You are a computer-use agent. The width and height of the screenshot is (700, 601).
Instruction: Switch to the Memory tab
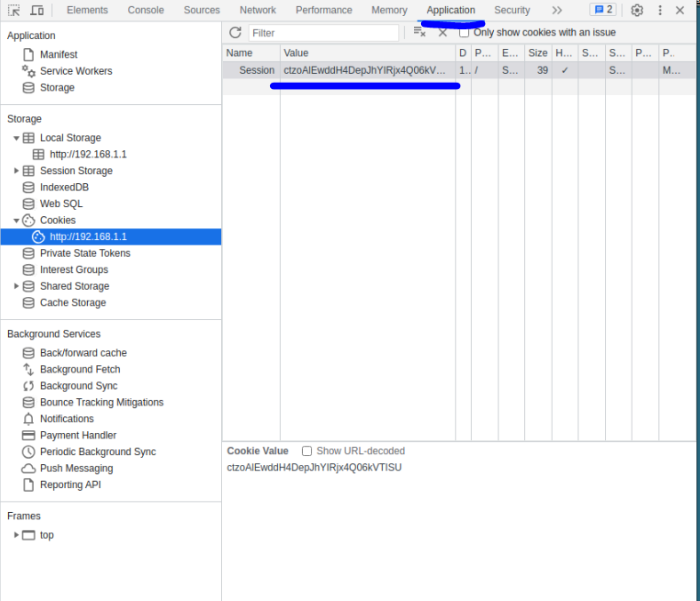coord(389,10)
